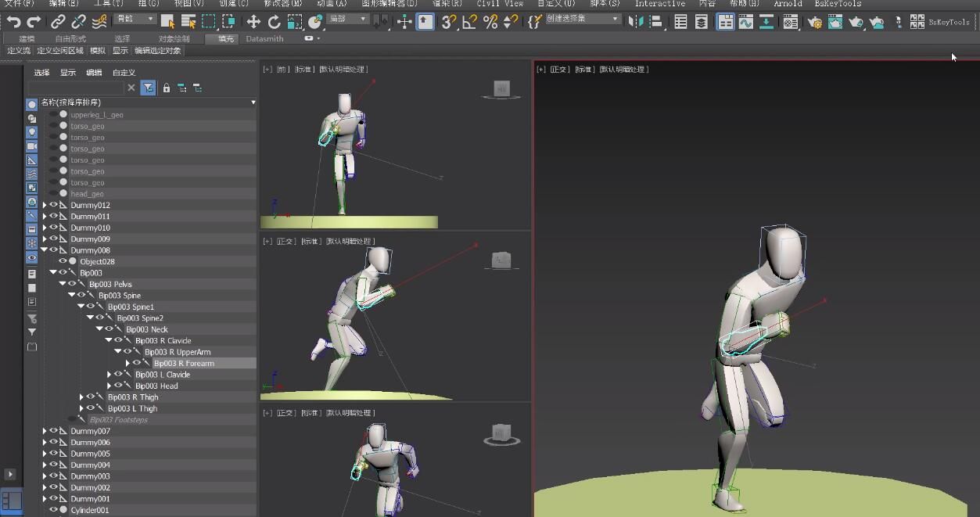Switch to the 自由形式 ribbon tab
Viewport: 980px width, 517px height.
coord(70,38)
